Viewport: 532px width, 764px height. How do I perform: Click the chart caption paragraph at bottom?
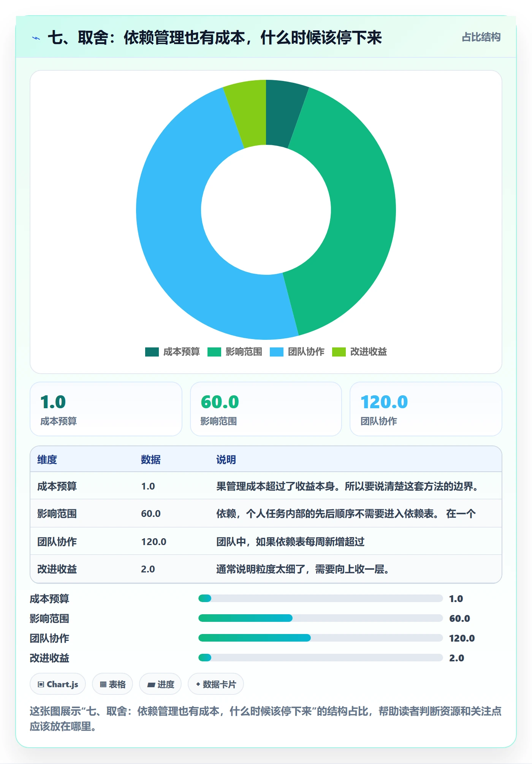[x=266, y=719]
